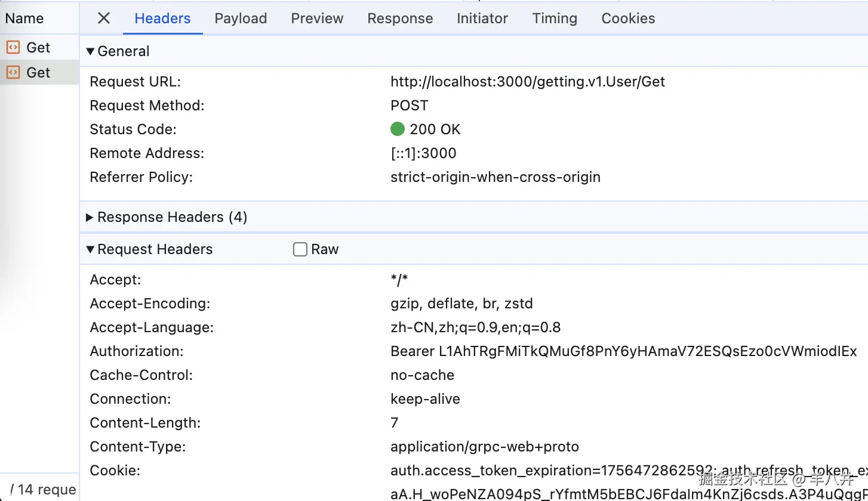Select the first Get request row
Image resolution: width=868 pixels, height=501 pixels.
pos(39,47)
